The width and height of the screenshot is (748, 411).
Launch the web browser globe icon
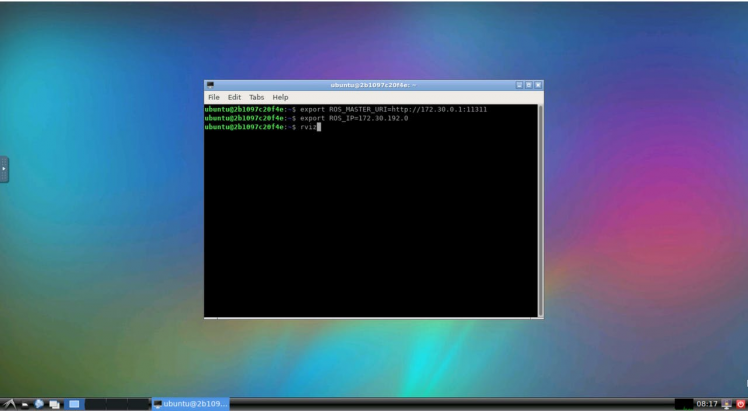[39, 404]
